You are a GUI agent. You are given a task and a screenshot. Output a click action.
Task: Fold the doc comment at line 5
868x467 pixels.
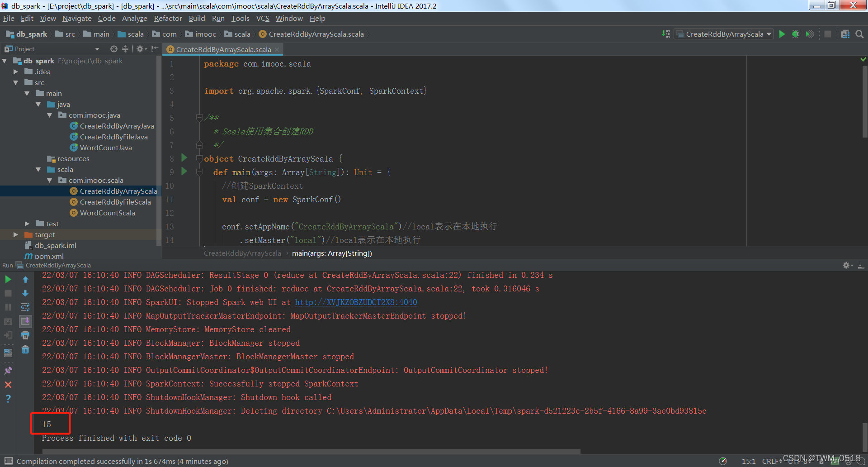pos(199,118)
